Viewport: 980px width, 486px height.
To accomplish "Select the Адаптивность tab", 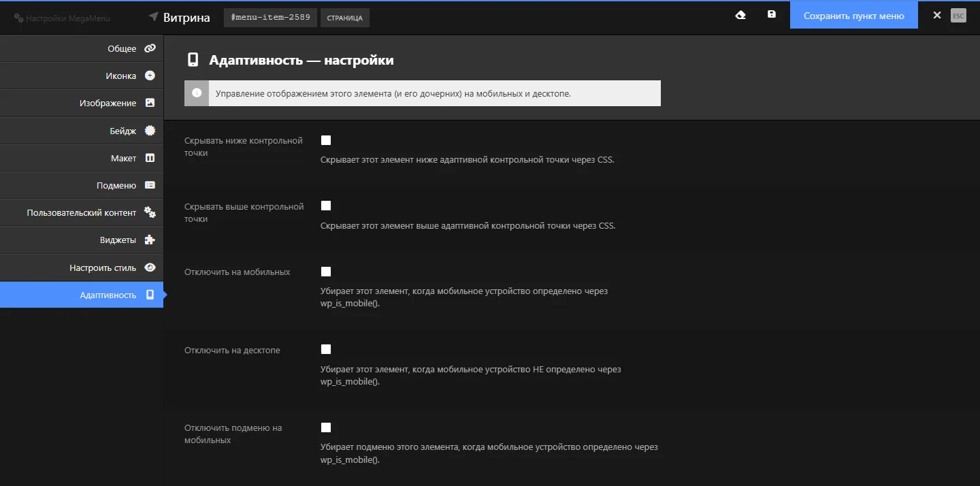I will (x=82, y=295).
